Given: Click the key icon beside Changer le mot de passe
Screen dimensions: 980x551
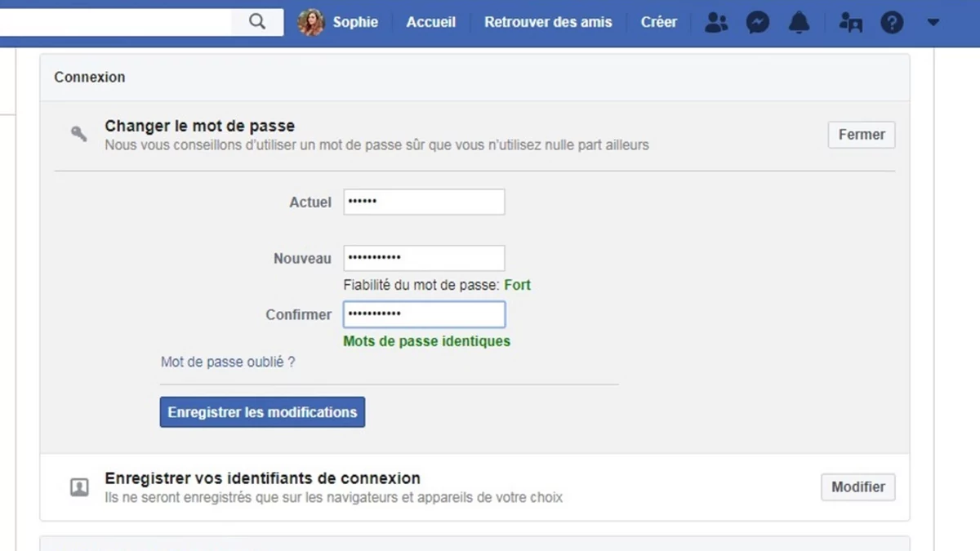Looking at the screenshot, I should 79,135.
